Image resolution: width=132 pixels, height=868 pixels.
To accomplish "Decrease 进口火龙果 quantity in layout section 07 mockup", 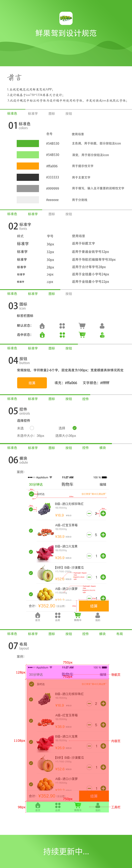I will (89, 746).
